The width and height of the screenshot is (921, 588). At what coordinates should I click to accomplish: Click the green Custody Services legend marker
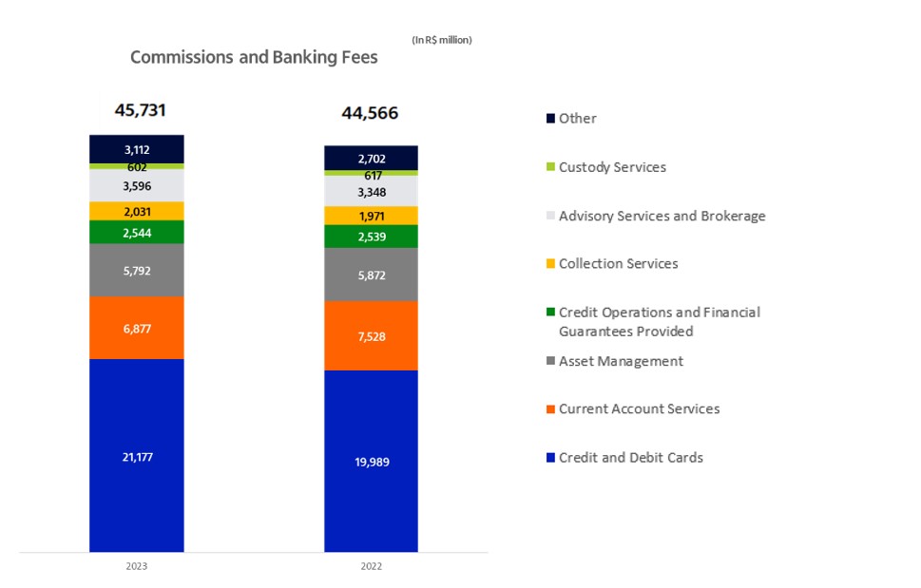click(x=550, y=167)
